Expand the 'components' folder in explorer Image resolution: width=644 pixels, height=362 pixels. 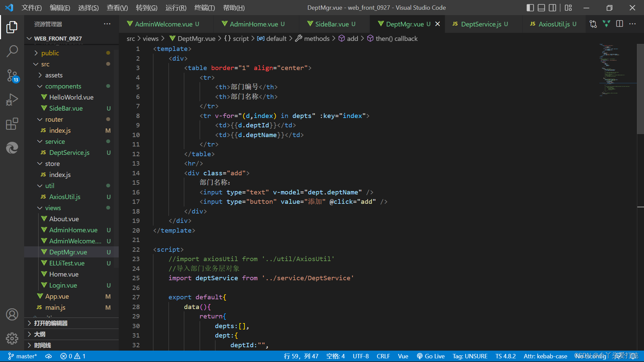[62, 86]
